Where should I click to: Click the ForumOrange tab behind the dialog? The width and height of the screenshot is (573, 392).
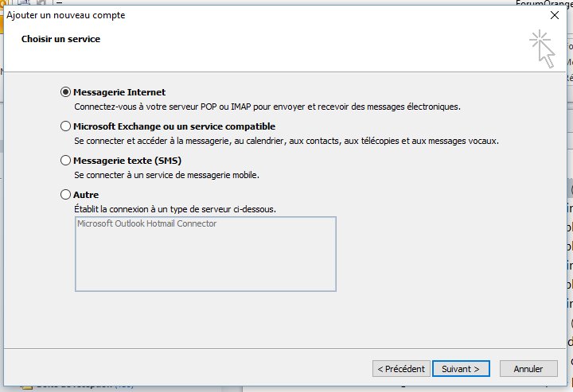[544, 3]
